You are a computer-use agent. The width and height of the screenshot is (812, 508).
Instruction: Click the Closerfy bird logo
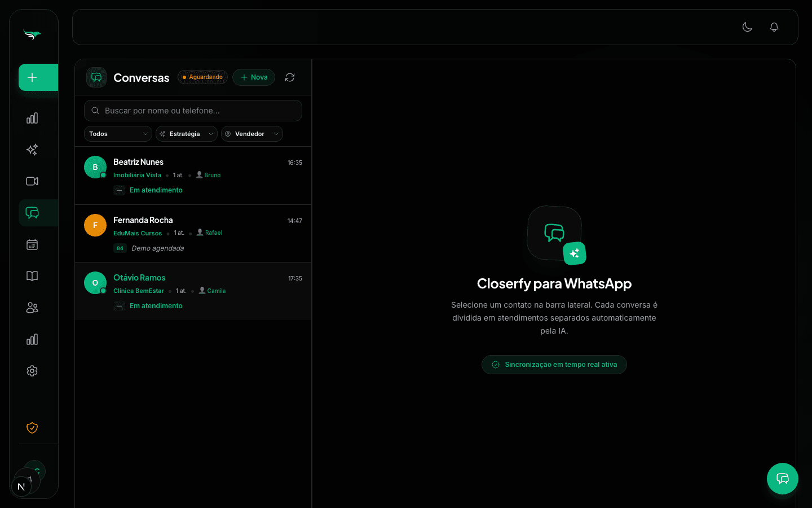[x=32, y=35]
